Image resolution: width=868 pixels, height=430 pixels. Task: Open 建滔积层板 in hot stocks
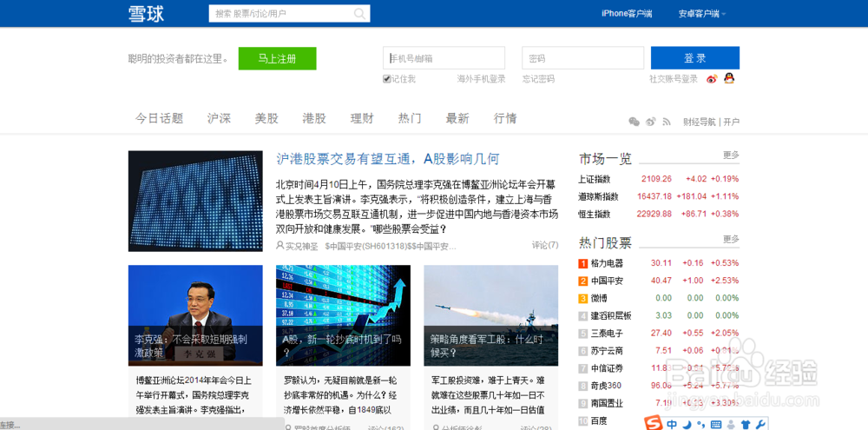611,316
